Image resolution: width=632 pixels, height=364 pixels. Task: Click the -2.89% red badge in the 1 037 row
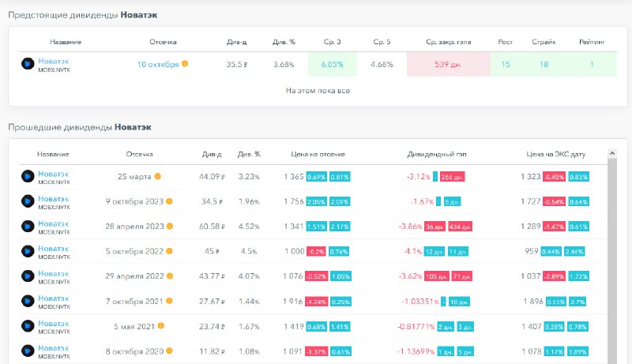tap(554, 276)
